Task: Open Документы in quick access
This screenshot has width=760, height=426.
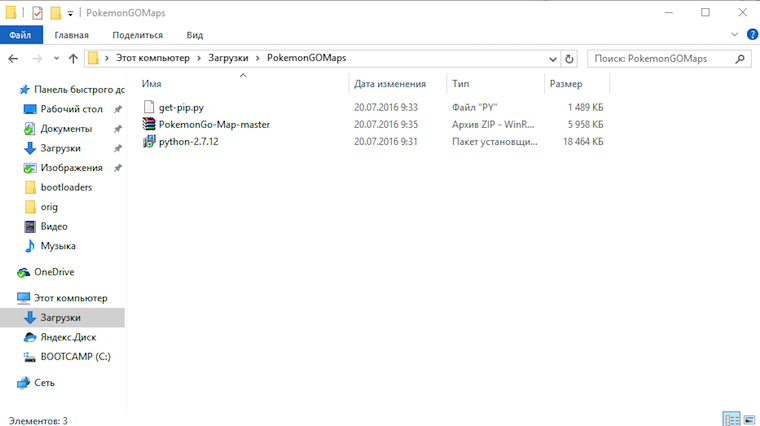Action: click(66, 128)
